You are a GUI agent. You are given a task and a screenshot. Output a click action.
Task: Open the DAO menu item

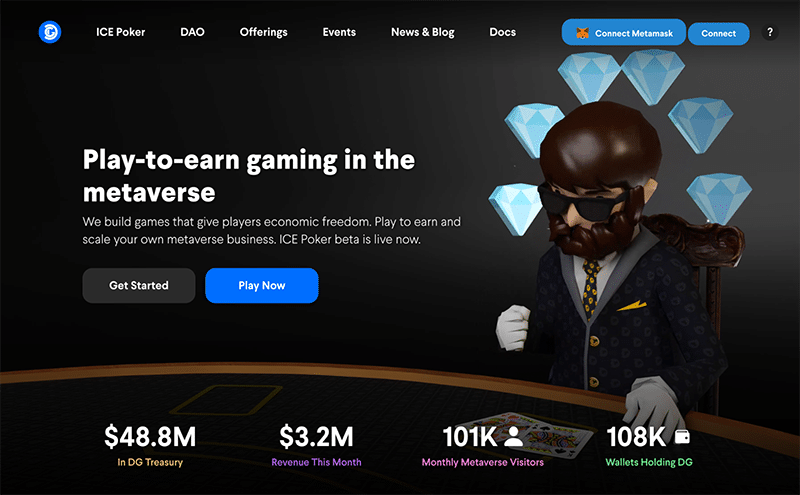192,32
